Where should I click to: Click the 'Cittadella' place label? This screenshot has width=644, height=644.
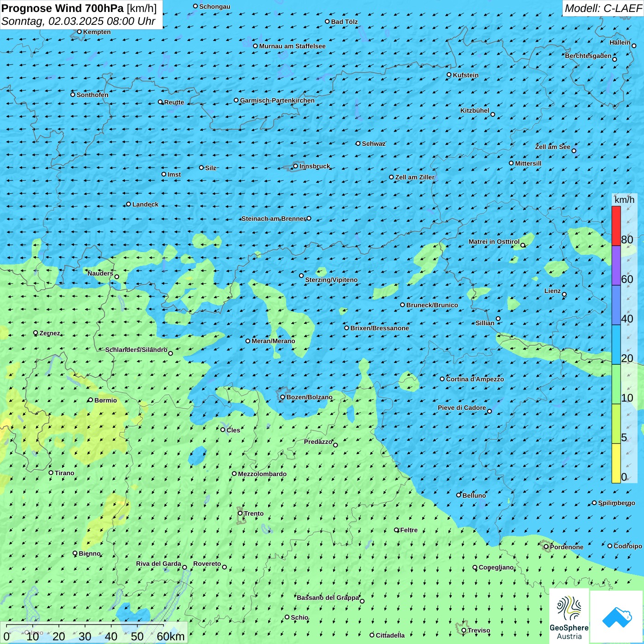coord(390,635)
